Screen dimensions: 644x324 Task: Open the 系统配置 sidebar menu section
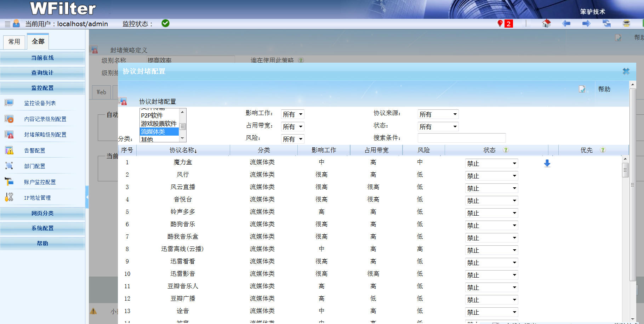42,228
